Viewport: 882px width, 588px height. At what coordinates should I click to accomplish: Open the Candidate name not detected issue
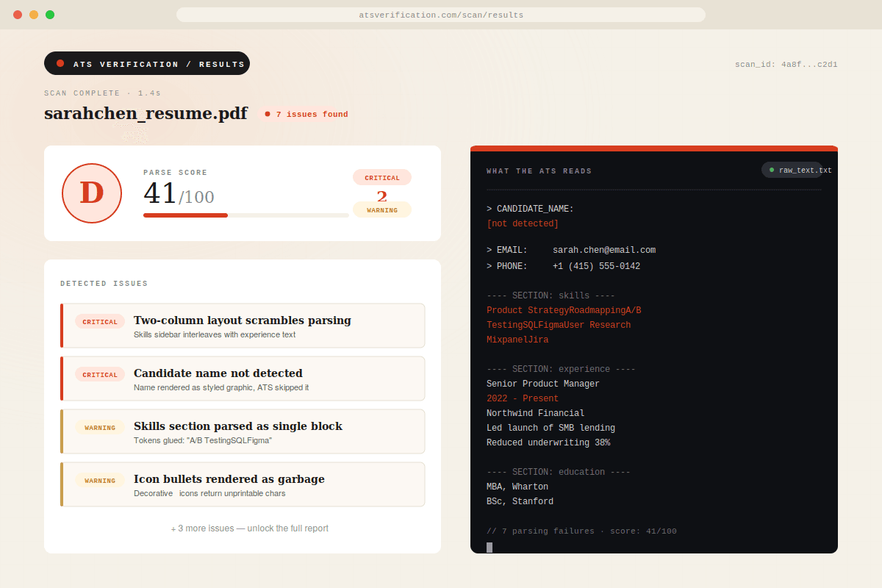[243, 379]
